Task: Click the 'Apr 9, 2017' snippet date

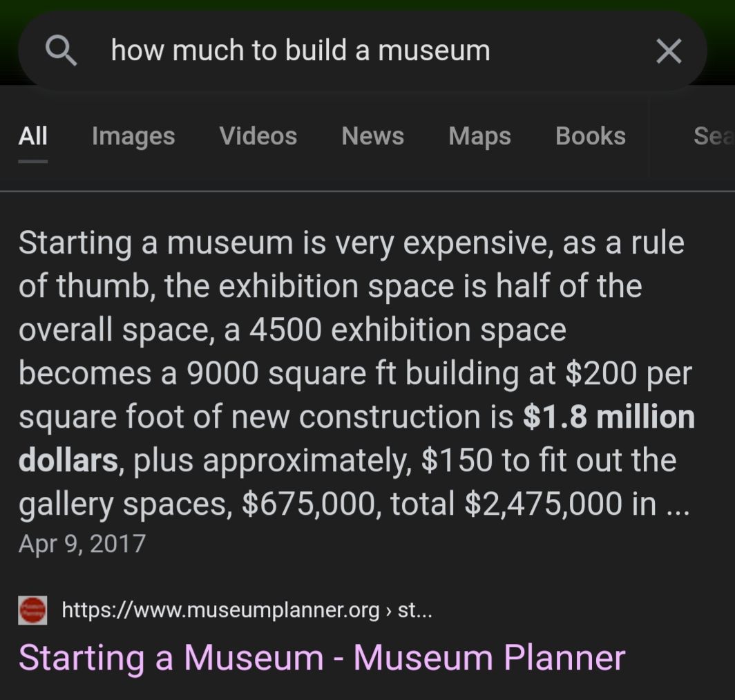Action: pyautogui.click(x=82, y=544)
